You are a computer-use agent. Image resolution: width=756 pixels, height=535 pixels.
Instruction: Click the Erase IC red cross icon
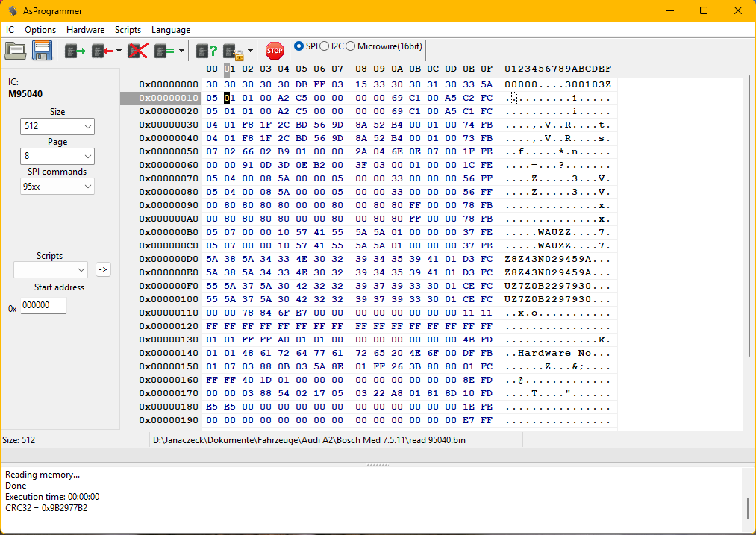[x=137, y=51]
